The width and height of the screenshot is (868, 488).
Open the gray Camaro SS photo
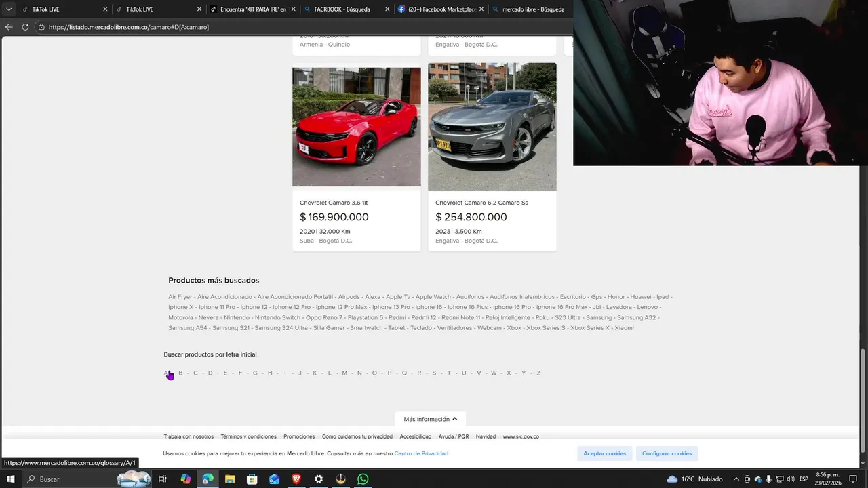click(492, 127)
